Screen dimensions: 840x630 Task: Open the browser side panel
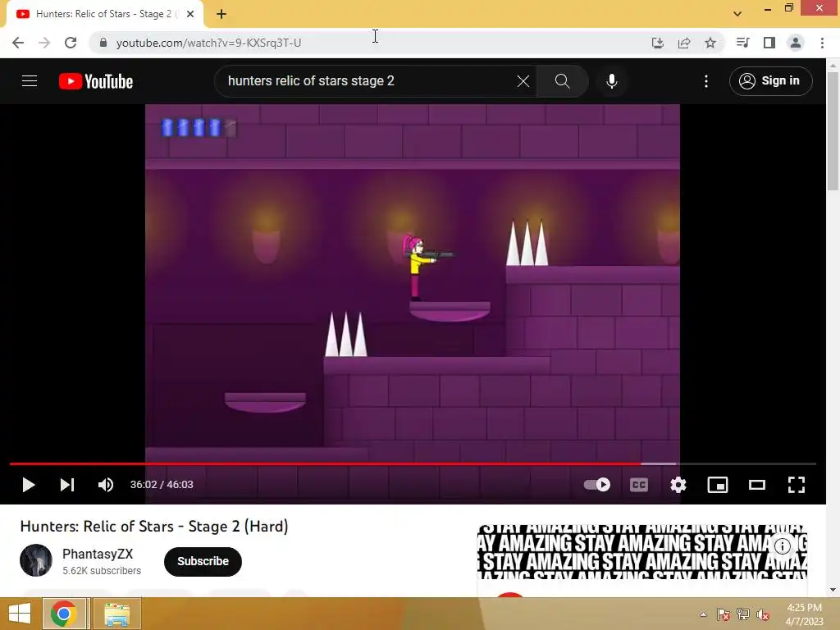(769, 43)
